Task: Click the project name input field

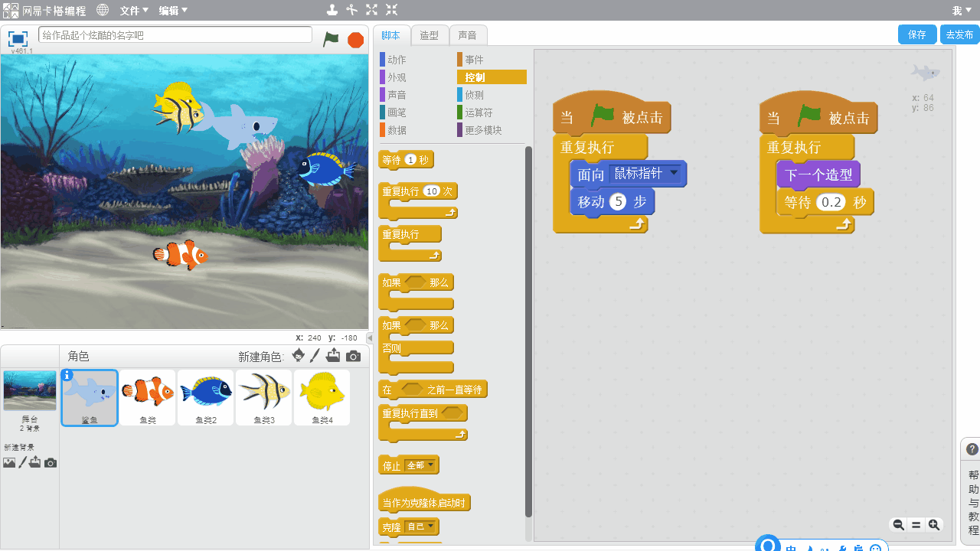Action: (x=175, y=35)
